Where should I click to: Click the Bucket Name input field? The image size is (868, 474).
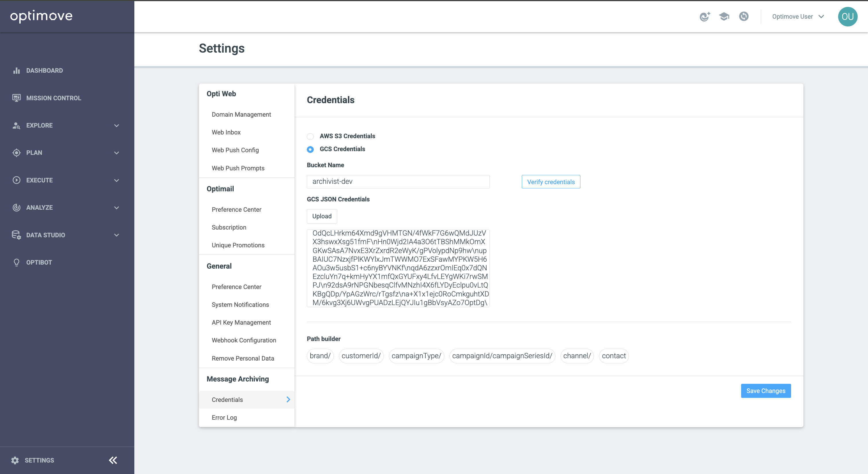[398, 181]
